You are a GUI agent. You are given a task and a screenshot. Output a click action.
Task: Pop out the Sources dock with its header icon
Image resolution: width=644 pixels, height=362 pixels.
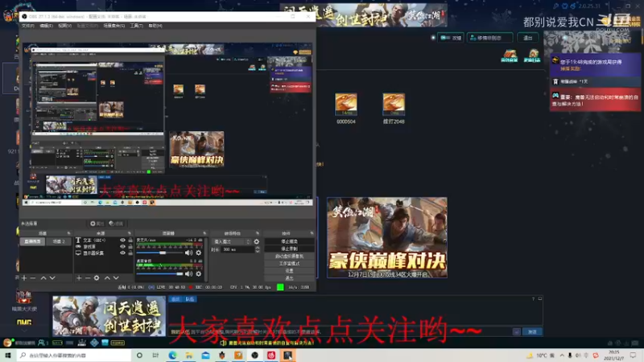pos(130,233)
